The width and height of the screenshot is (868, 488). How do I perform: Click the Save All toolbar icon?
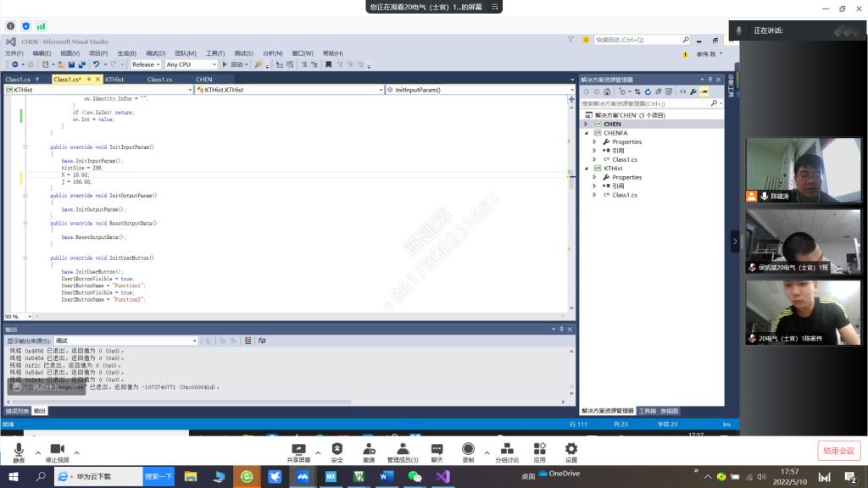click(x=82, y=64)
